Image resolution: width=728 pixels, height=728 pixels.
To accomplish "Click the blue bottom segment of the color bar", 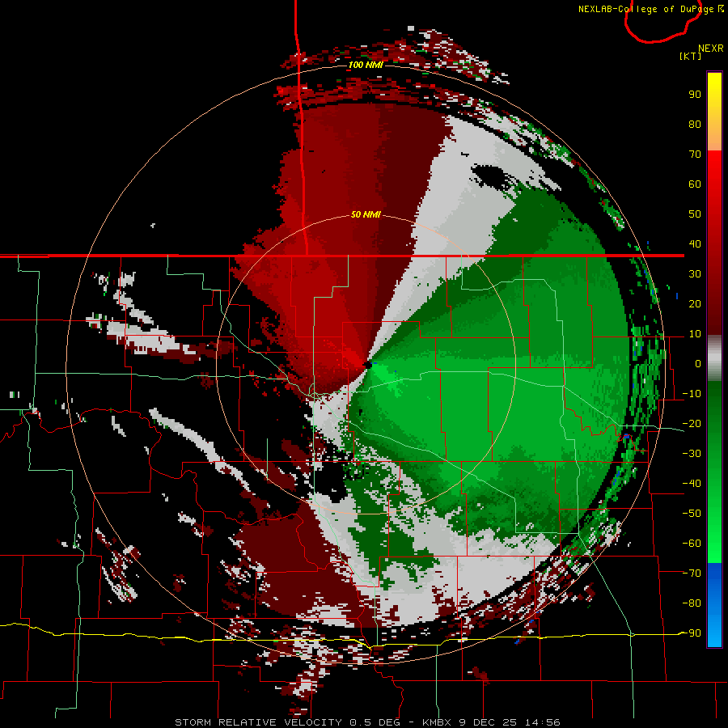I will pos(714,605).
